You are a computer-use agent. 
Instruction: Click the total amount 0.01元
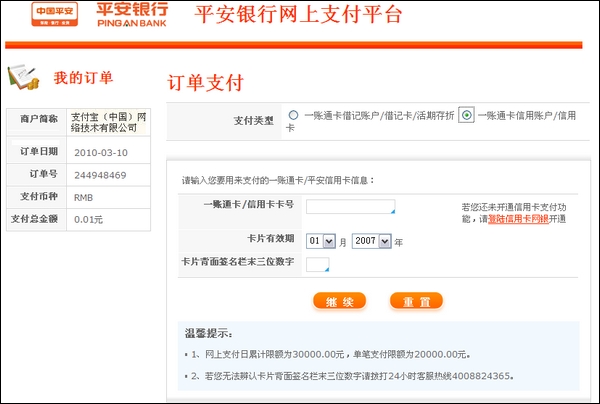88,220
